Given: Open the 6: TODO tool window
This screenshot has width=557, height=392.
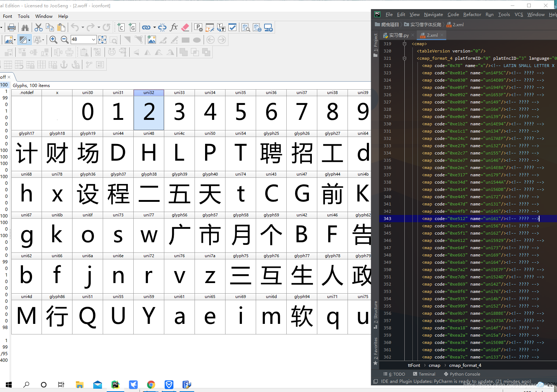Looking at the screenshot, I should coord(394,374).
